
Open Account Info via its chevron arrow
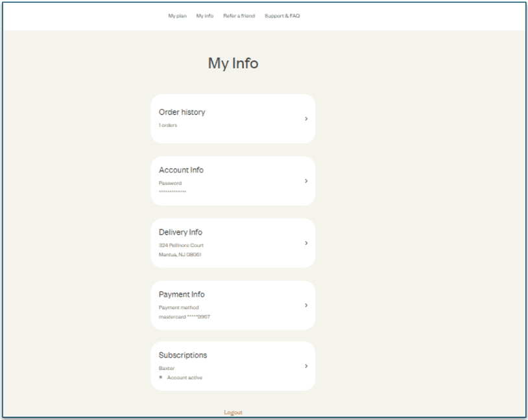[306, 181]
